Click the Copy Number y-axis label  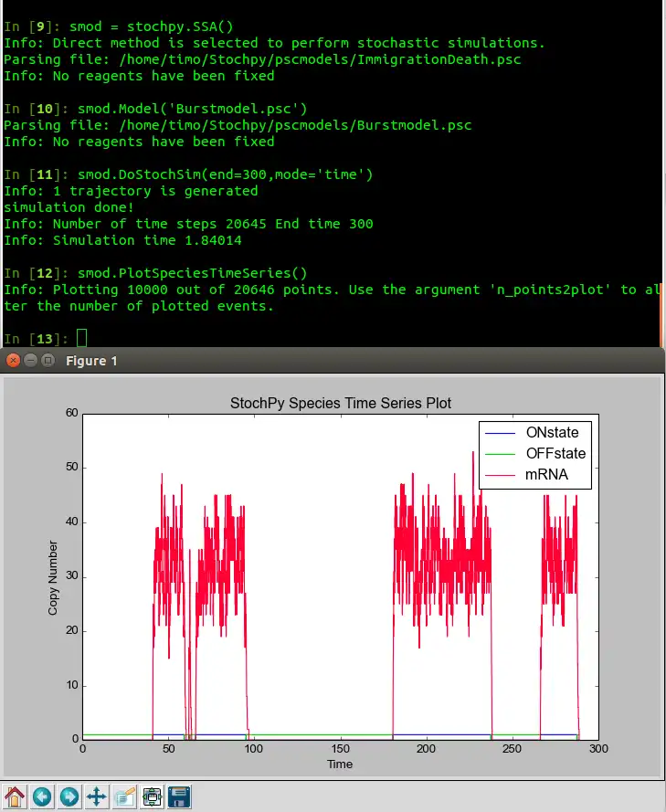(53, 577)
